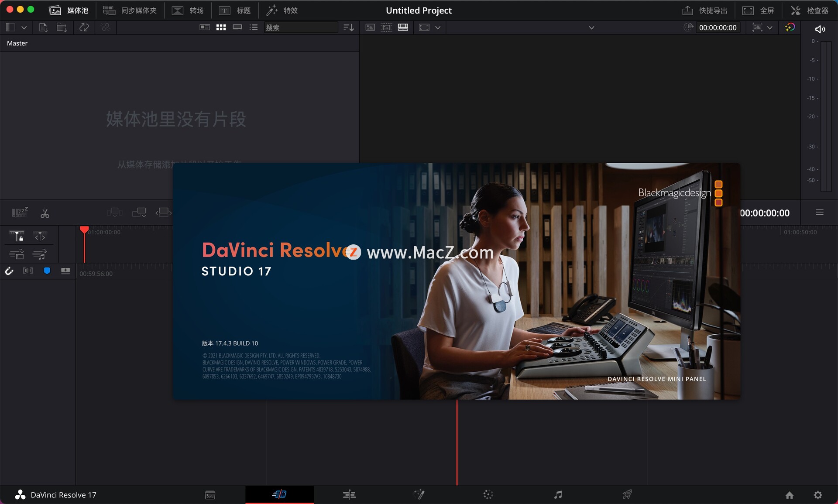The image size is (838, 504).
Task: Click the viewer clock duration icon
Action: 689,27
